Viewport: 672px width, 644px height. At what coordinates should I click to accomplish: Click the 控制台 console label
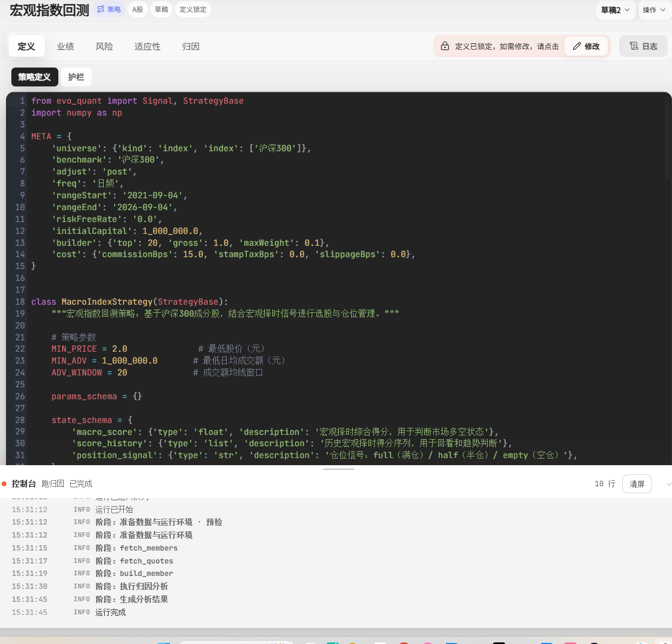tap(24, 484)
